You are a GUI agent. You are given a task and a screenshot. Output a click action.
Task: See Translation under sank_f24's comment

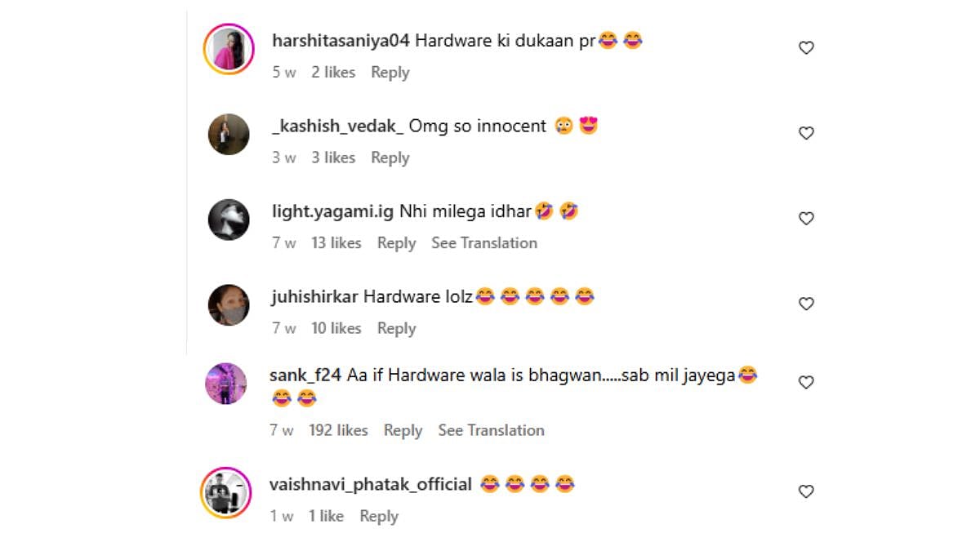tap(491, 430)
